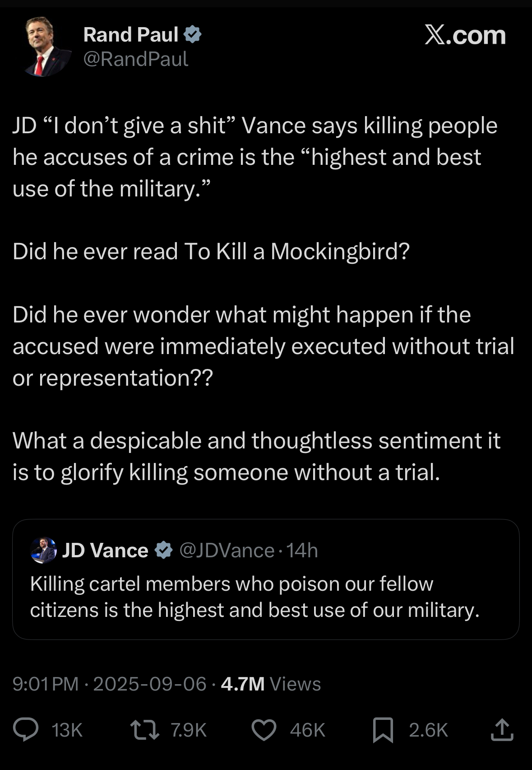The height and width of the screenshot is (770, 532).
Task: Click JD Vance's verified checkmark badge
Action: click(163, 550)
